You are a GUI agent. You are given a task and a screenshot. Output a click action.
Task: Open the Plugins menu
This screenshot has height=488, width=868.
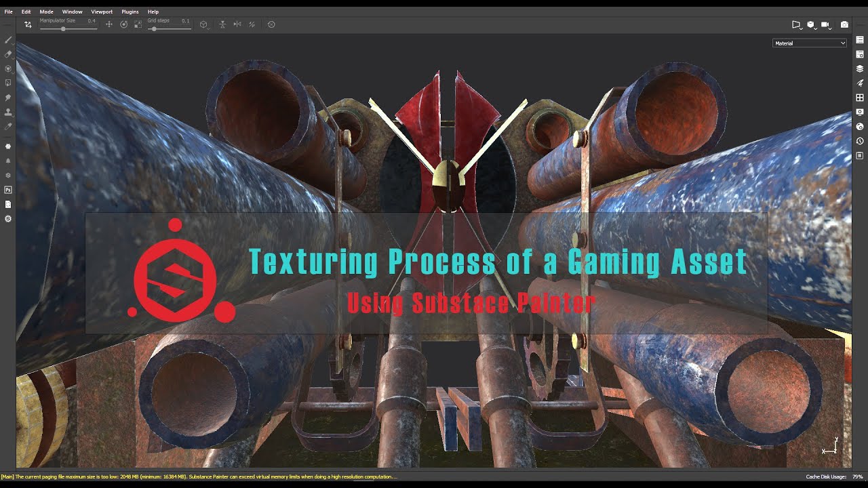click(130, 12)
